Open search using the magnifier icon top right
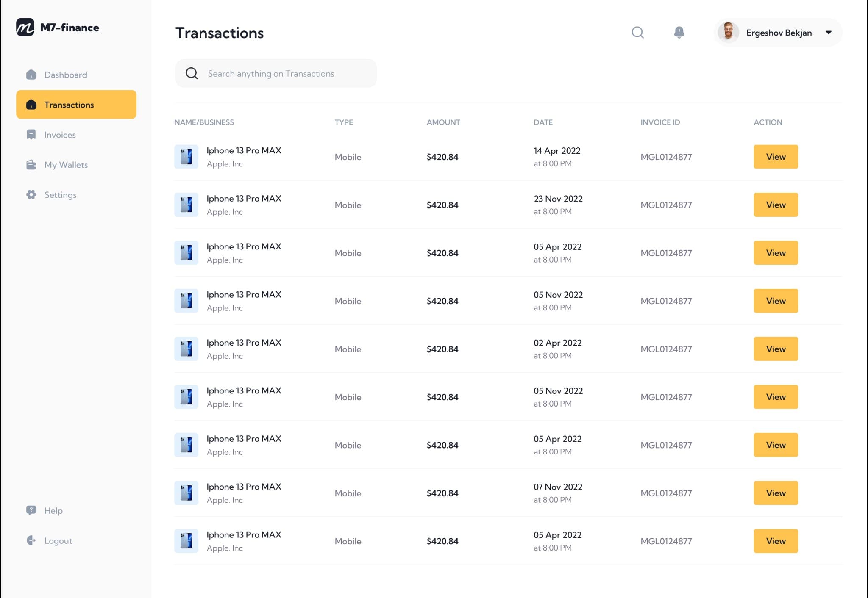This screenshot has height=598, width=868. coord(637,32)
